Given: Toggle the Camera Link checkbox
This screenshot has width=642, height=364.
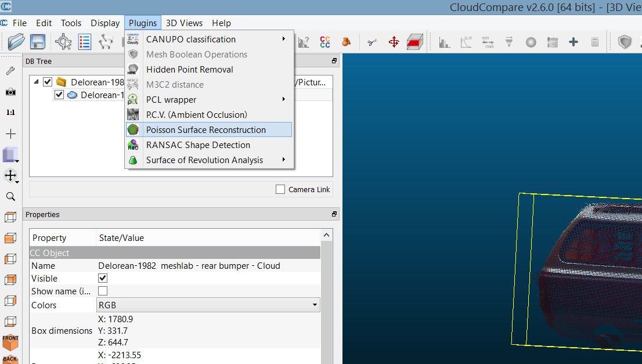Looking at the screenshot, I should (x=280, y=189).
